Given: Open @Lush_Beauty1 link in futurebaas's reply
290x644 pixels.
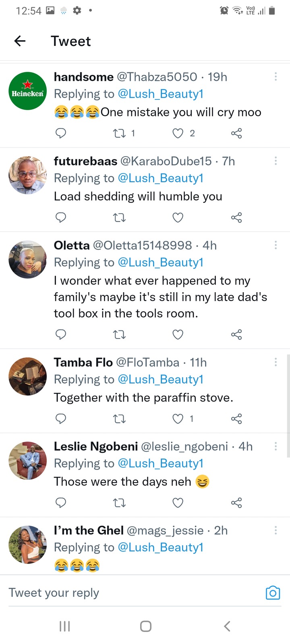Looking at the screenshot, I should pos(161,178).
